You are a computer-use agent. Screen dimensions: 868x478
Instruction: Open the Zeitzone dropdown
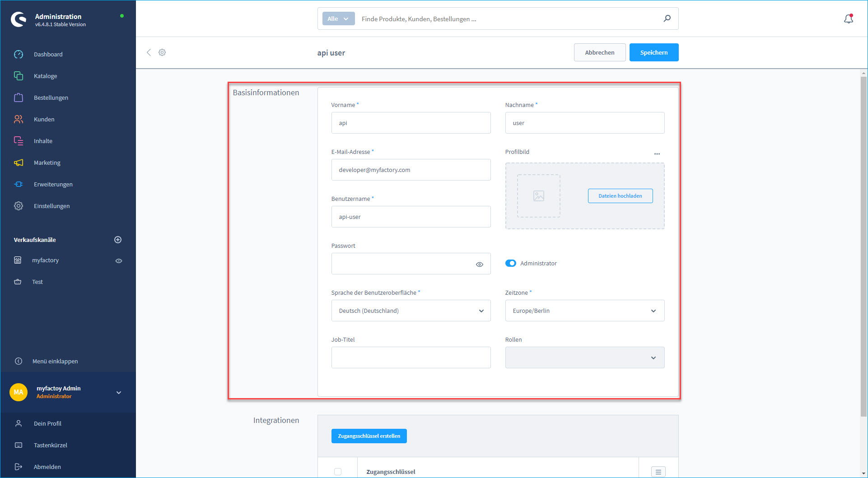click(x=584, y=311)
